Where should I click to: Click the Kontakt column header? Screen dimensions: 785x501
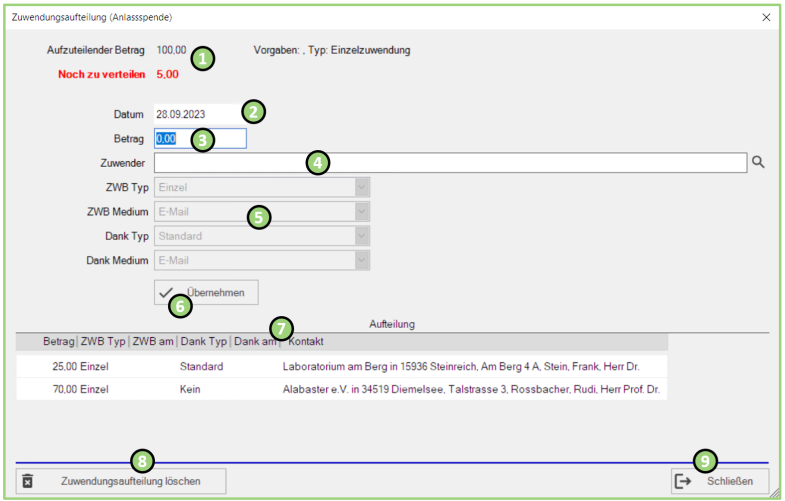[306, 342]
